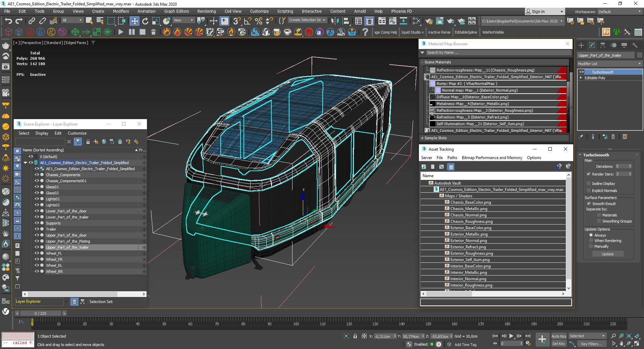The width and height of the screenshot is (644, 349).
Task: Open the Create command panel tab
Action: click(x=581, y=45)
